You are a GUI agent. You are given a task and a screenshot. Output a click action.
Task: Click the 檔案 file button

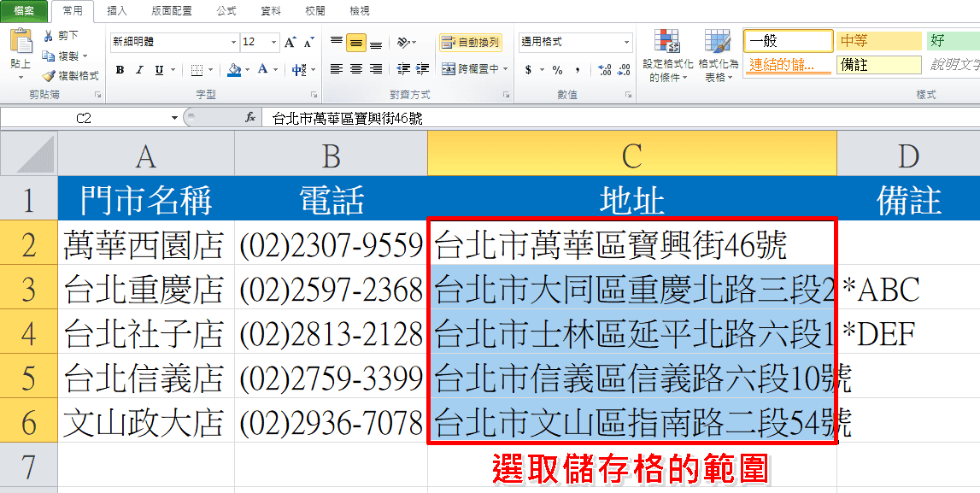(24, 10)
